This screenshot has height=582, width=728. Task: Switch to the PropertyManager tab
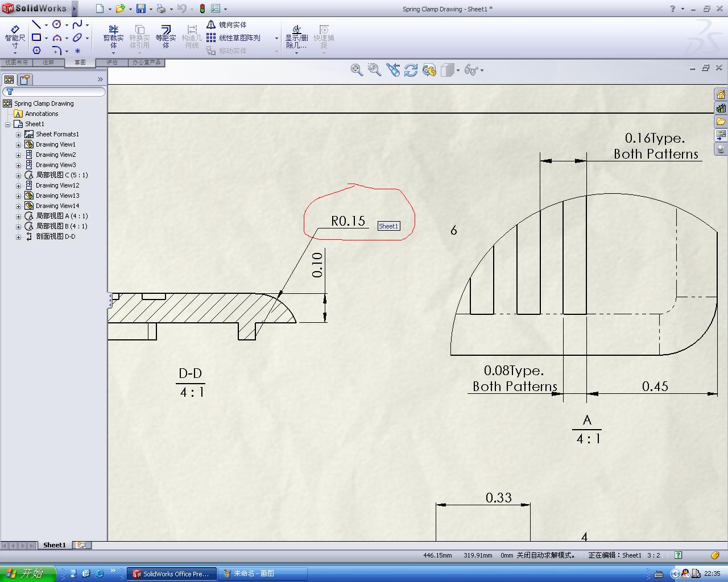click(25, 80)
